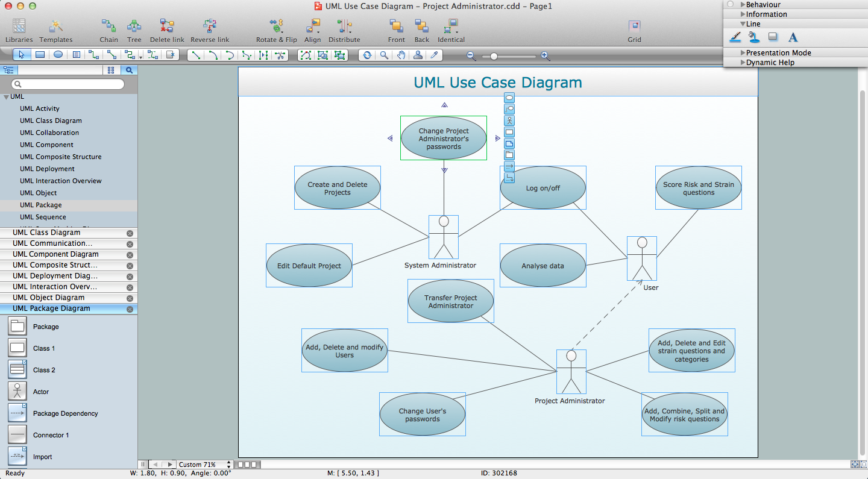
Task: Bring selection to Front
Action: tap(396, 27)
